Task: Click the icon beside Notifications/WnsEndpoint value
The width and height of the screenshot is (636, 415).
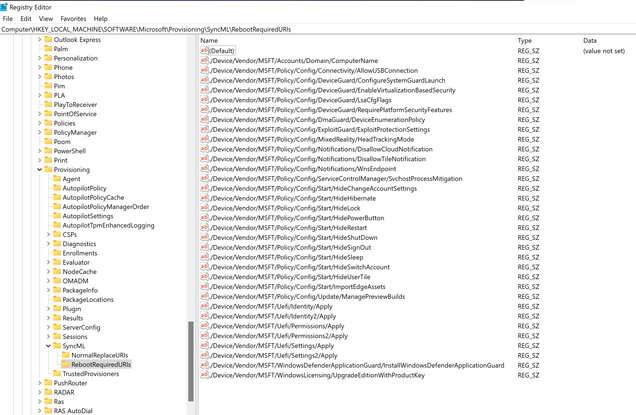Action: tap(204, 169)
